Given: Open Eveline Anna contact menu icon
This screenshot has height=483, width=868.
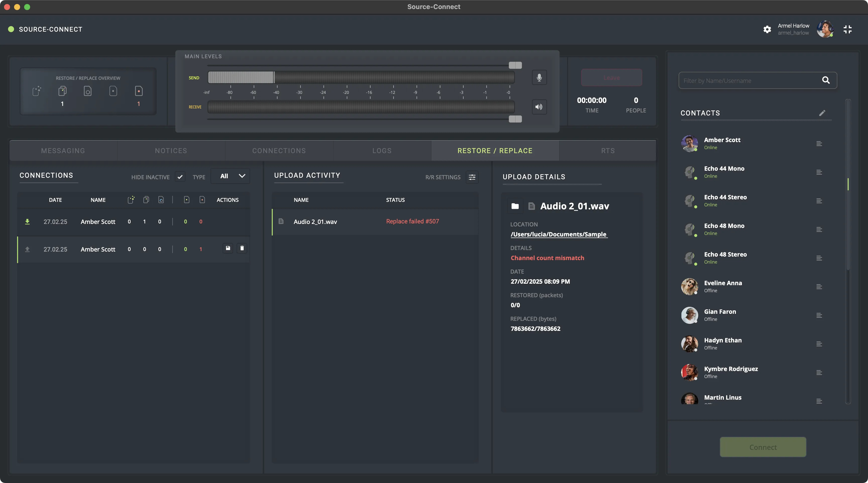Looking at the screenshot, I should pyautogui.click(x=819, y=287).
